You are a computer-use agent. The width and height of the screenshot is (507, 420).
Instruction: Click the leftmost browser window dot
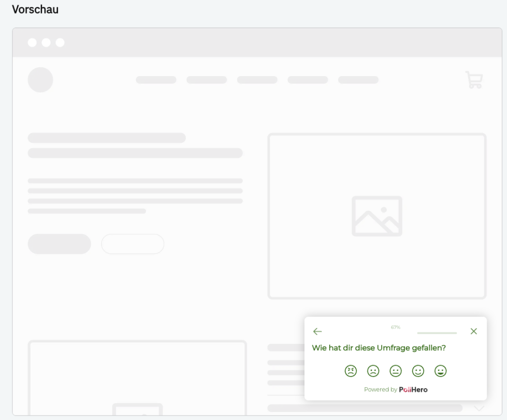pyautogui.click(x=32, y=42)
